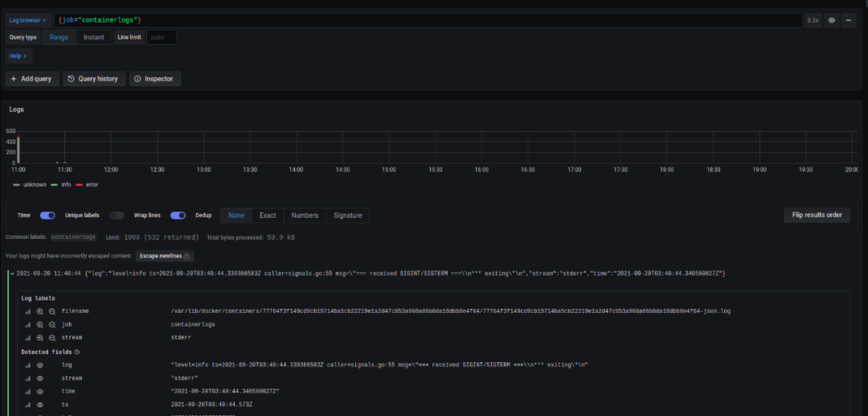Expand the Help section

[x=18, y=56]
